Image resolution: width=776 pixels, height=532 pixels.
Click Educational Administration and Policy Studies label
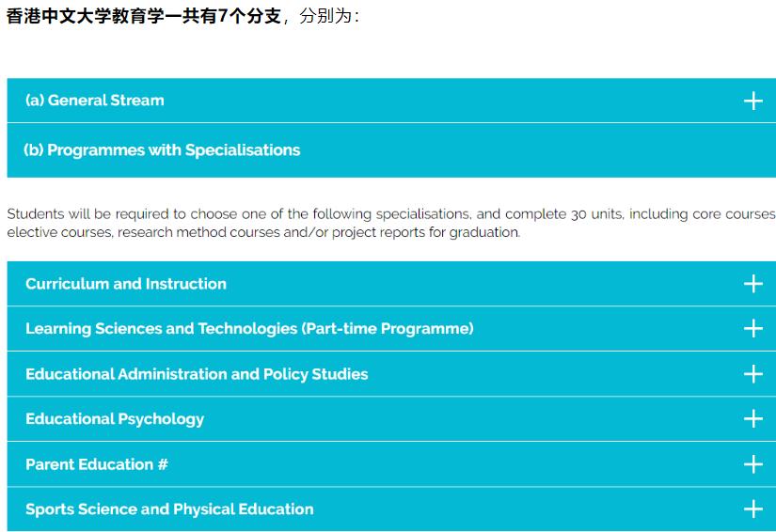point(197,374)
